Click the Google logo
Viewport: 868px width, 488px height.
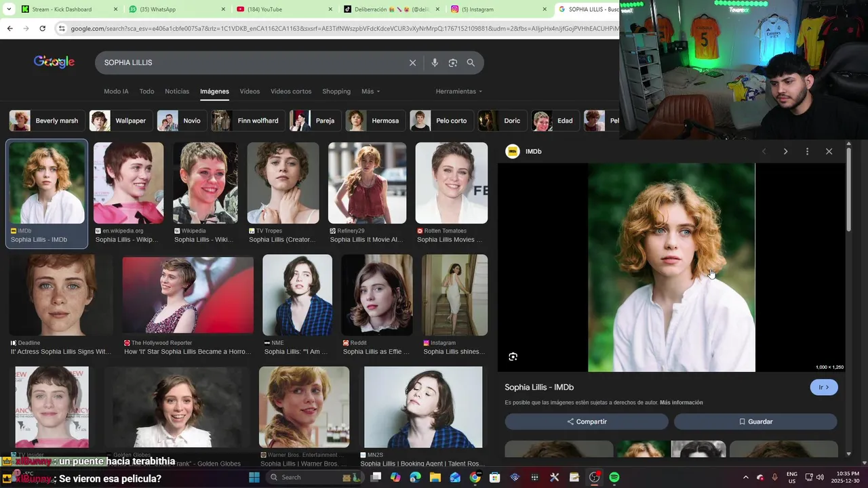(x=54, y=62)
